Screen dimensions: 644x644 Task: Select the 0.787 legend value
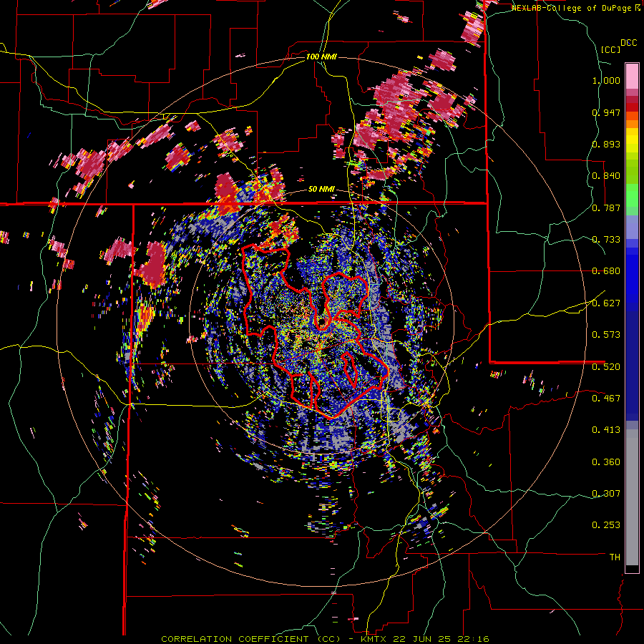point(606,208)
